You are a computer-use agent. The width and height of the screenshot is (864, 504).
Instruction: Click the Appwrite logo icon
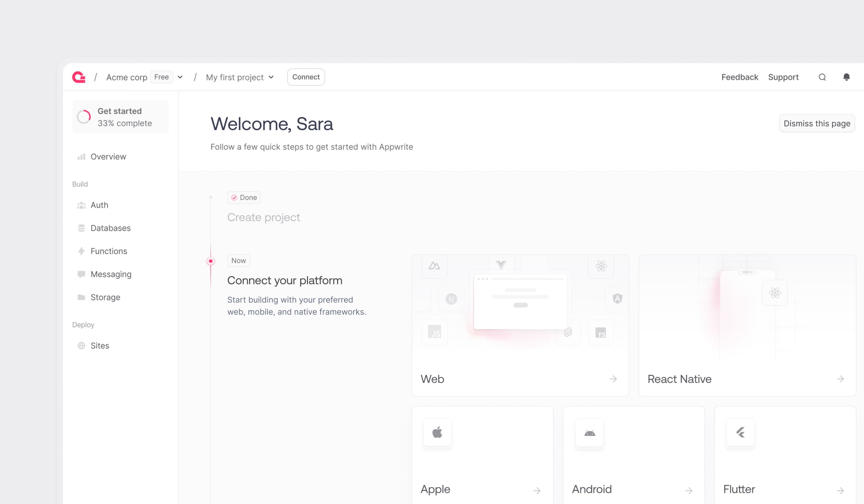coord(79,77)
